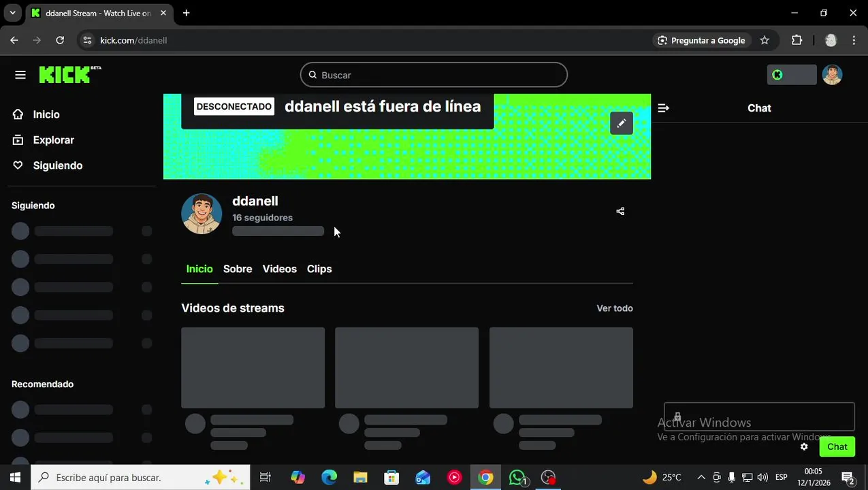Click the green Chat send button
868x490 pixels.
pos(837,446)
